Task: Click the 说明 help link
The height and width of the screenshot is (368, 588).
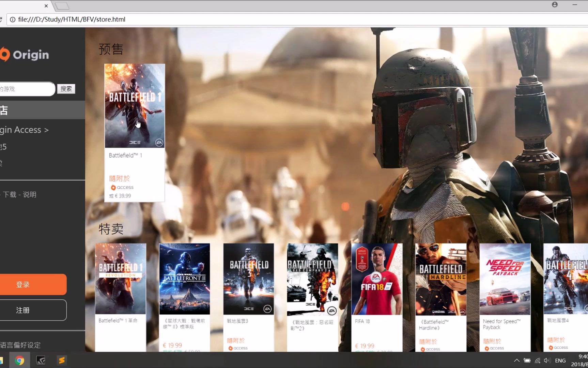Action: [30, 194]
